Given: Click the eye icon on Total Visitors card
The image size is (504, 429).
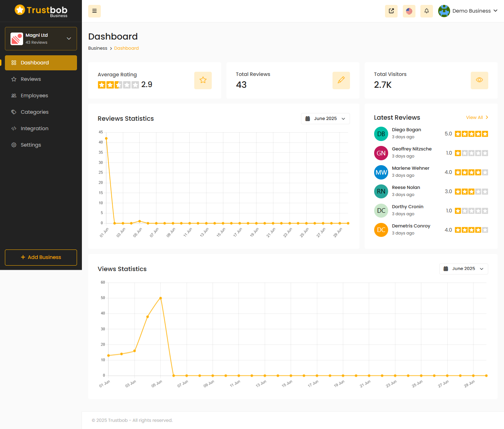Looking at the screenshot, I should point(479,80).
